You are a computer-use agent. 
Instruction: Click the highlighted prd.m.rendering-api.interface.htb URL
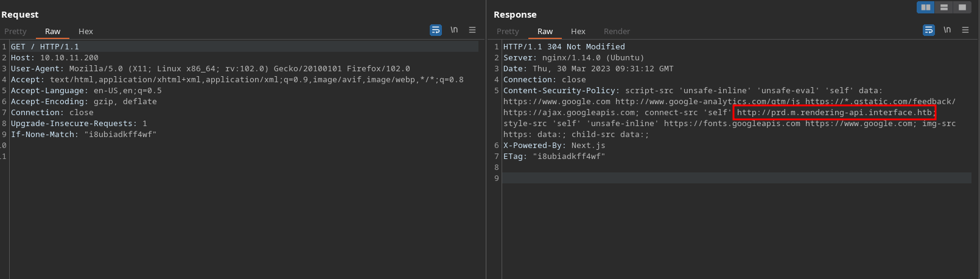pos(834,113)
